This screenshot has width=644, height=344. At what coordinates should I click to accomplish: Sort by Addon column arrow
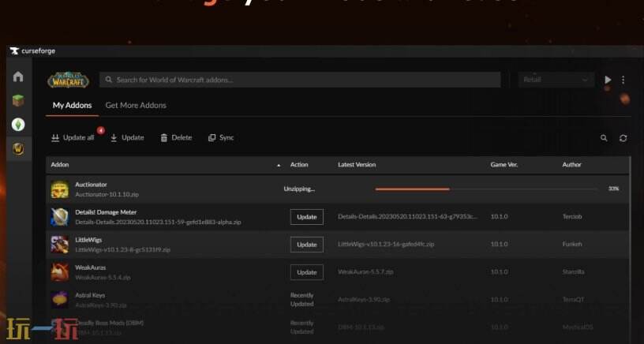point(279,165)
